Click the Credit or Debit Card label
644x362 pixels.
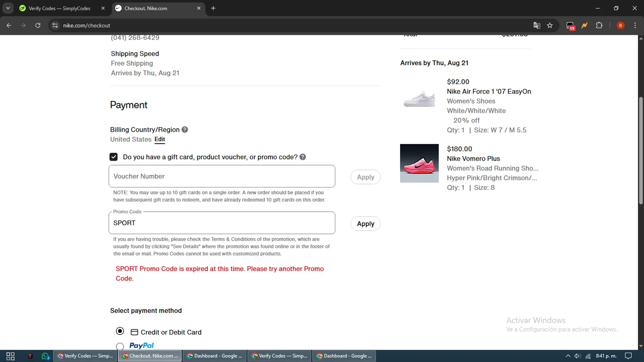(x=171, y=332)
